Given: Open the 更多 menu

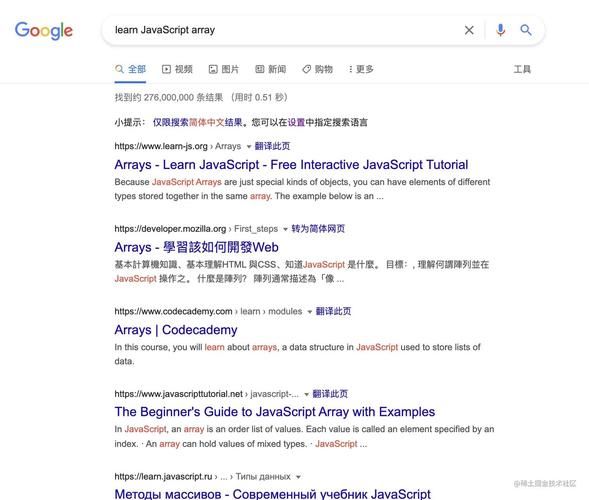Looking at the screenshot, I should click(361, 69).
